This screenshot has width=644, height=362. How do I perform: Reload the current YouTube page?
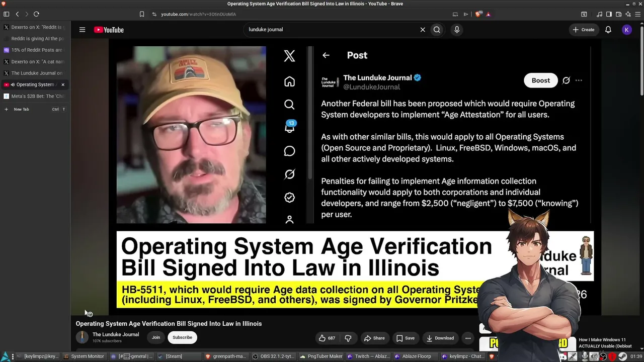36,14
